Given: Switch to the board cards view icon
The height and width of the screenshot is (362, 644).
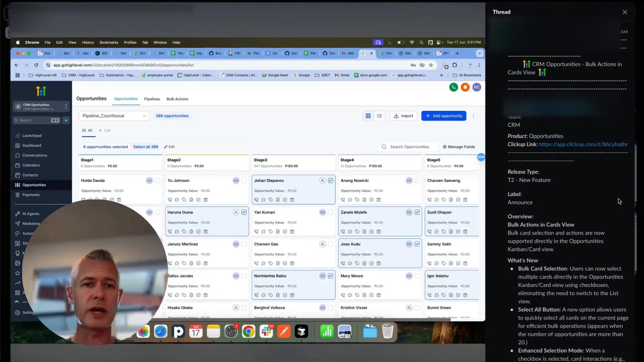Looking at the screenshot, I should [368, 116].
